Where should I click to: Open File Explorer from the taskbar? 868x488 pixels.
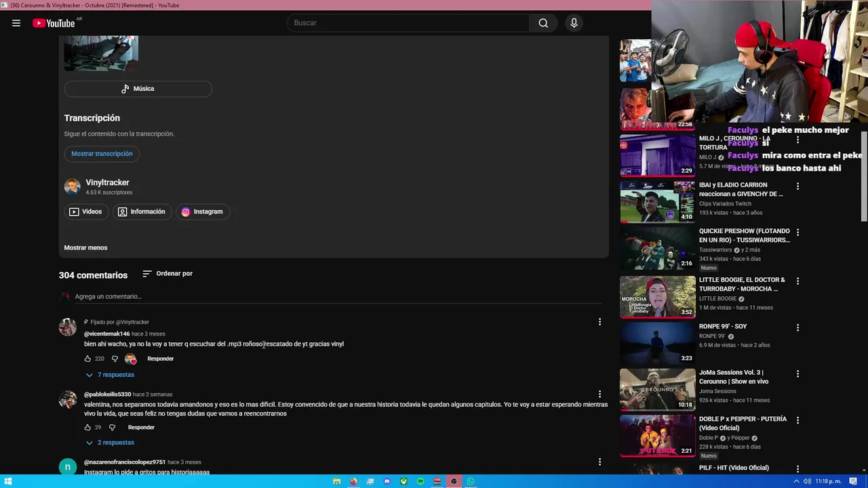pos(337,481)
